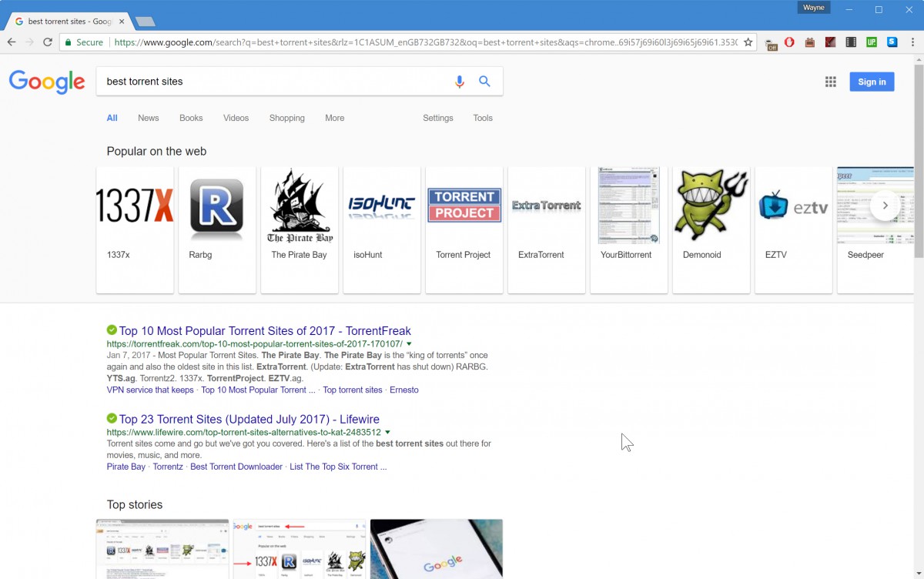Open the dropdown arrow beside the Lifewire URL

tap(389, 432)
